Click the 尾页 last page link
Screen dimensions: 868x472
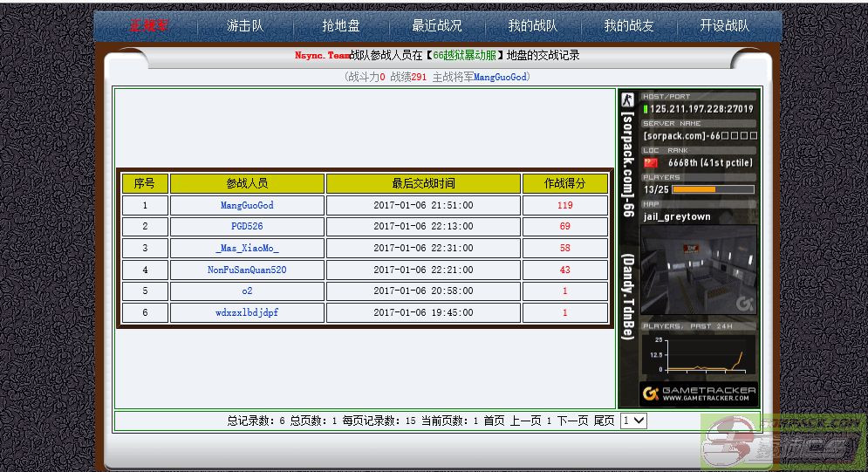tap(604, 421)
